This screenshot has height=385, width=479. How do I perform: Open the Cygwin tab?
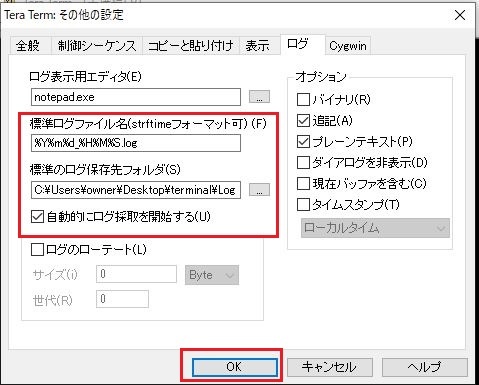(348, 46)
